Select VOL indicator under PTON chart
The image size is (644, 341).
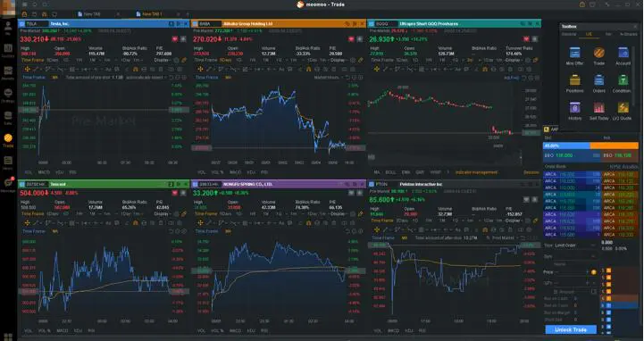click(377, 330)
